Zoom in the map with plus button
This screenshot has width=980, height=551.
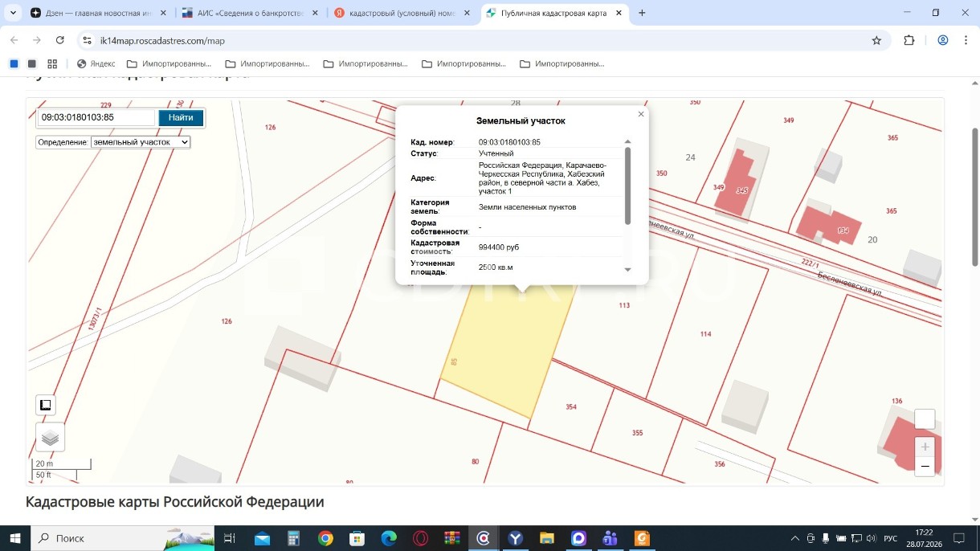coord(925,447)
